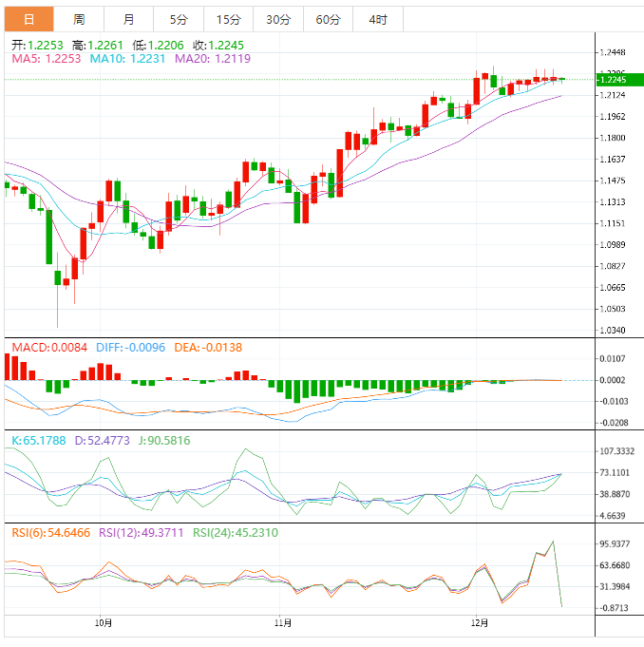
Task: Click the 107.3332 KDJ axis label
Action: tap(616, 451)
